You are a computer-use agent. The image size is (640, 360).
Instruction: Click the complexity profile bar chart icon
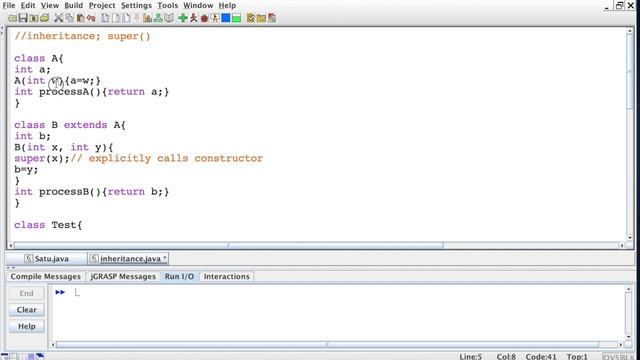pos(147,18)
